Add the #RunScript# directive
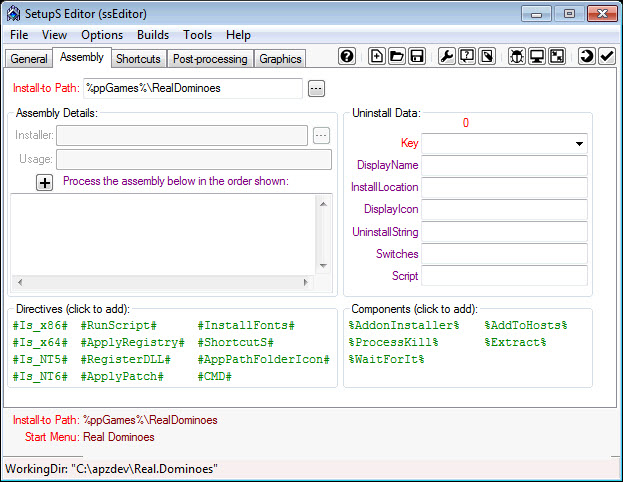The width and height of the screenshot is (623, 482). tap(118, 325)
